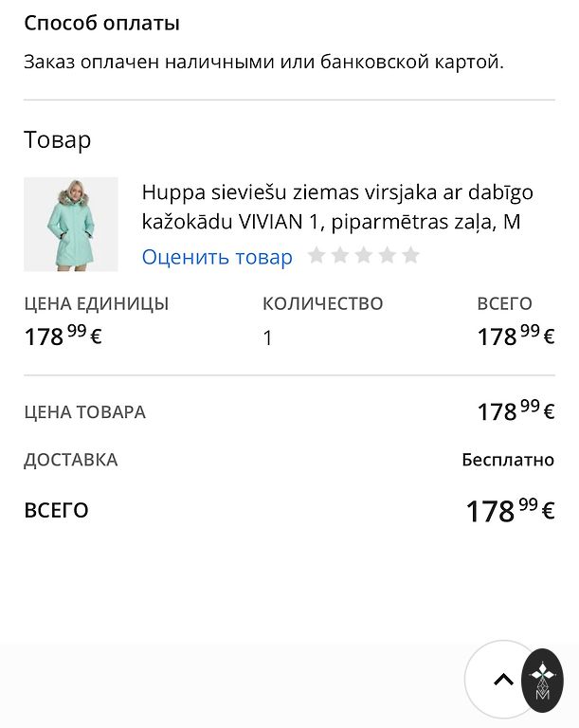This screenshot has width=579, height=728.
Task: Open the Huppa jacket product thumbnail
Action: coord(71,225)
